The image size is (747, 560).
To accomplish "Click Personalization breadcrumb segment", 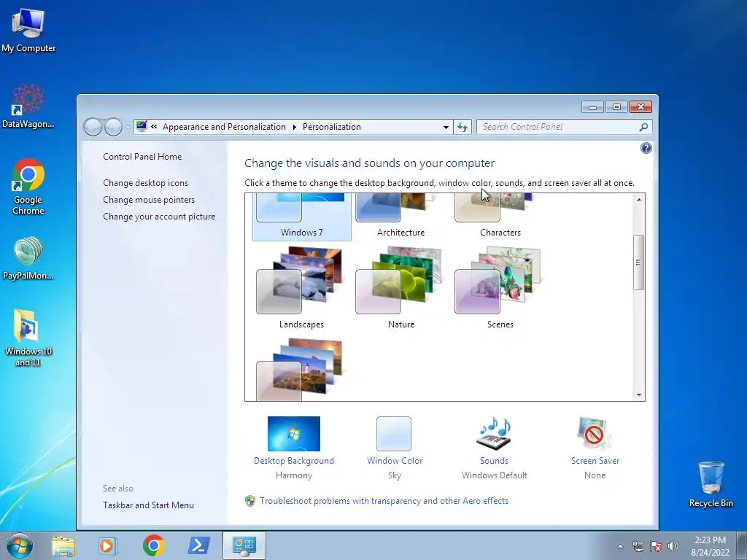I will 332,127.
